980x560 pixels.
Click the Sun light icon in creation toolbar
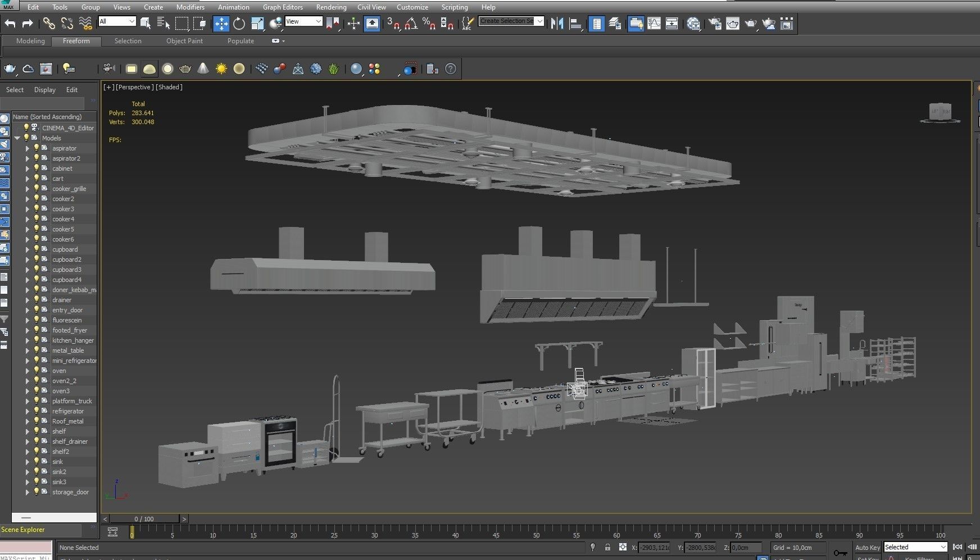(221, 69)
